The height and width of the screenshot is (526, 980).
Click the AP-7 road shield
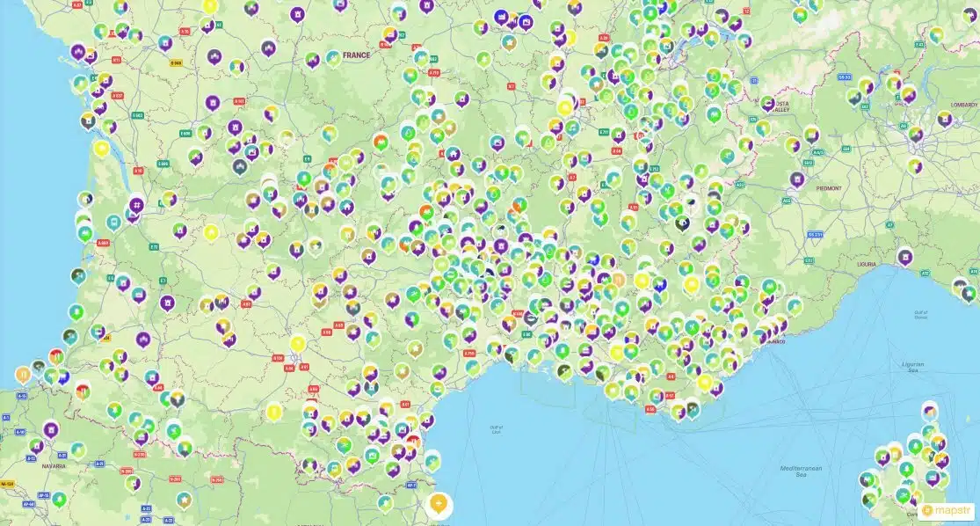[x=410, y=486]
